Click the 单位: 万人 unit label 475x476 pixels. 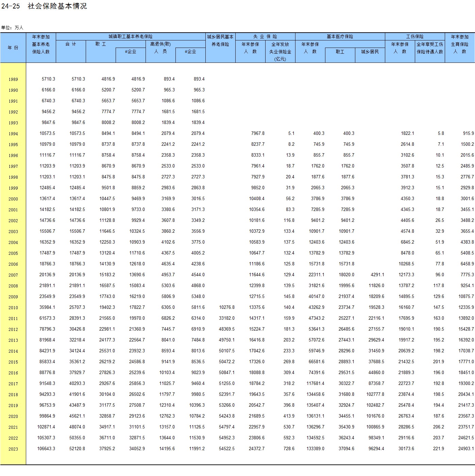tap(12, 28)
